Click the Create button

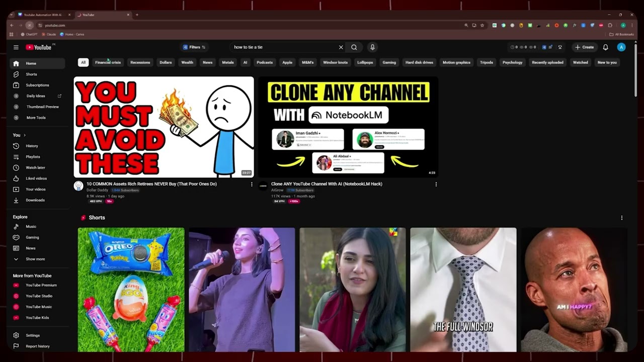coord(585,47)
